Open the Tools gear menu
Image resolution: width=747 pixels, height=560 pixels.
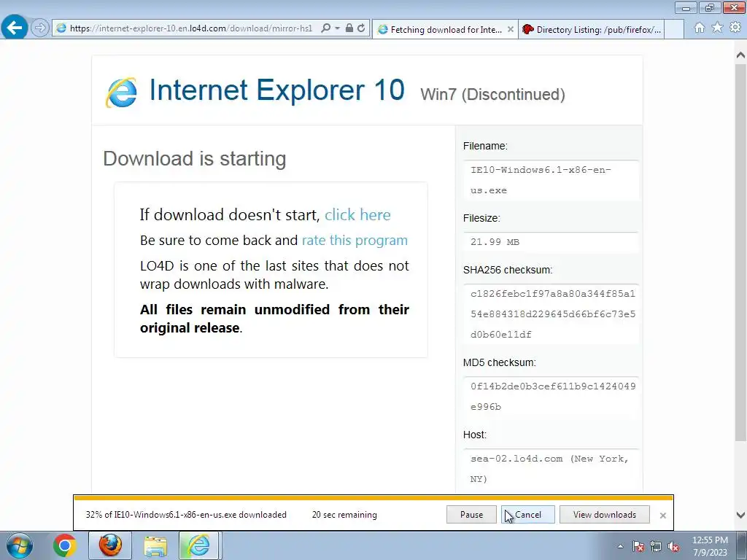[x=735, y=28]
